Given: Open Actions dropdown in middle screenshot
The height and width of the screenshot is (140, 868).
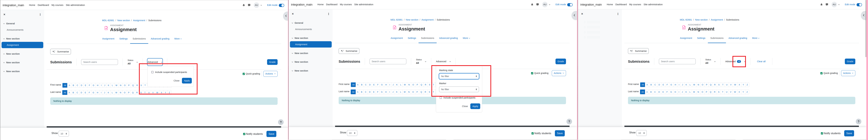Looking at the screenshot, I should 559,73.
